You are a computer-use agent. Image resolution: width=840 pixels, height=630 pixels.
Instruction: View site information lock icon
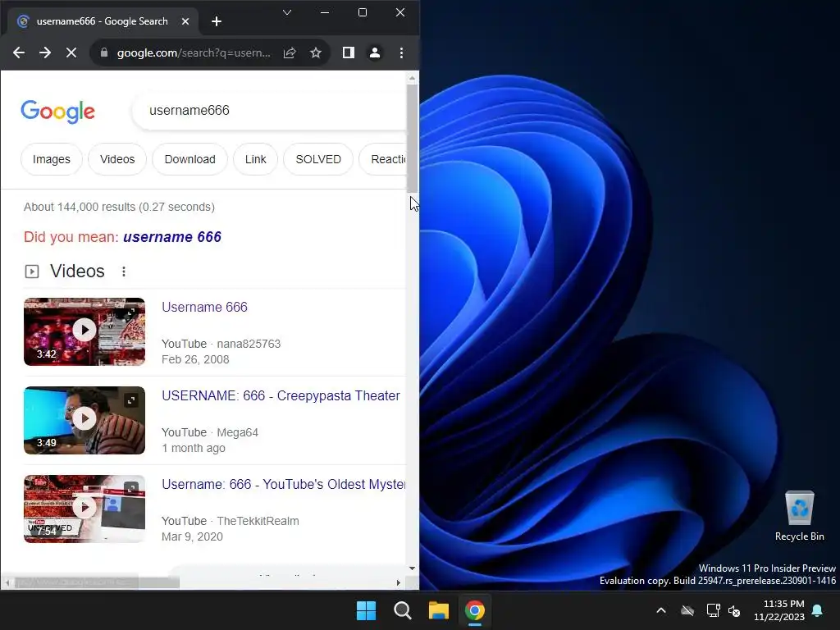click(104, 52)
